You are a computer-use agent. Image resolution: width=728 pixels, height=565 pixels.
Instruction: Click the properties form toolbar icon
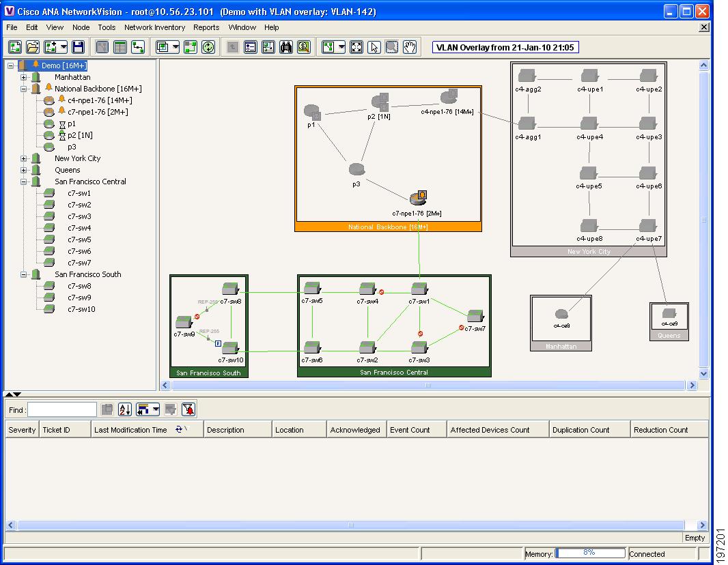click(250, 47)
